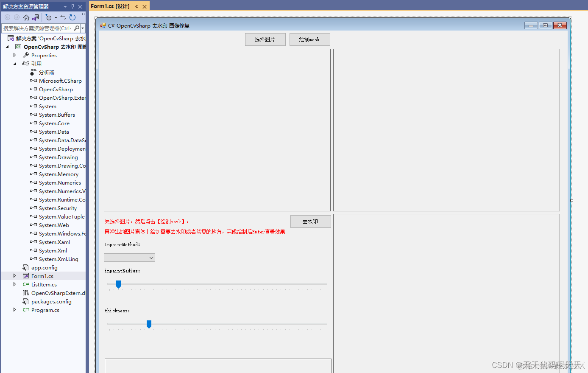Select the red instruction label on the form
588x373 pixels.
pos(195,227)
